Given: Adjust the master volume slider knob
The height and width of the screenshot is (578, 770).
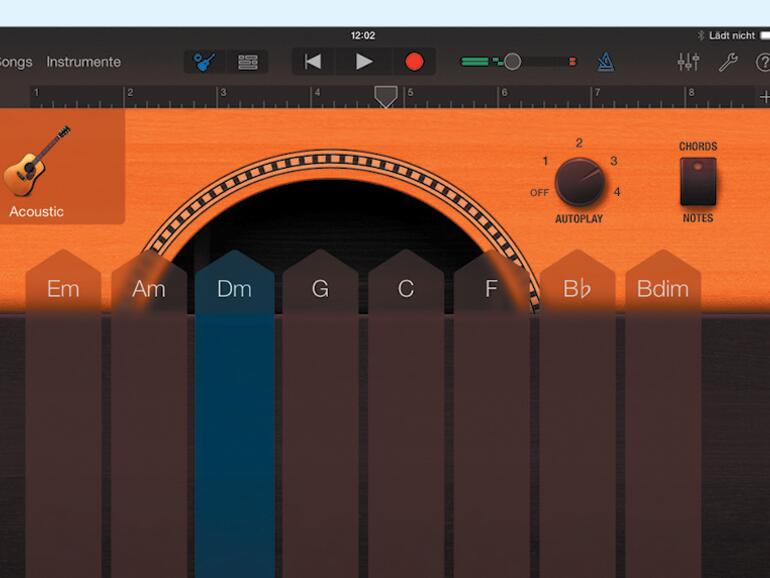Looking at the screenshot, I should point(512,62).
